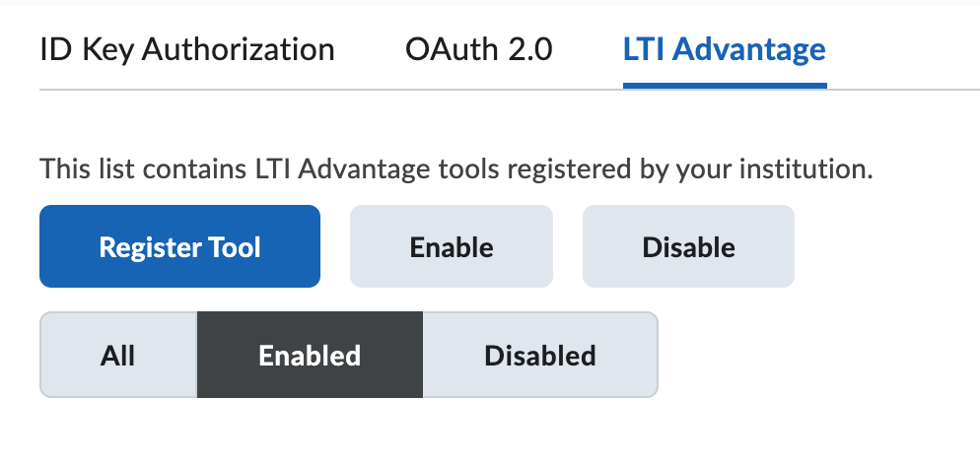Filter the list to Disabled tools

539,355
